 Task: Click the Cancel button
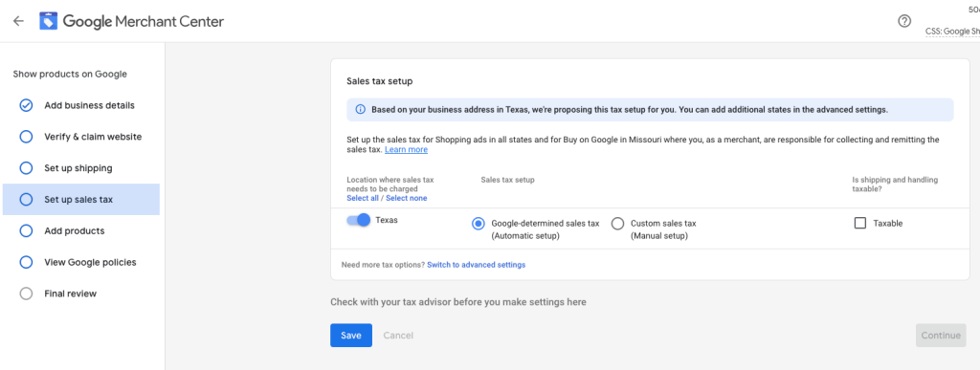(x=398, y=335)
